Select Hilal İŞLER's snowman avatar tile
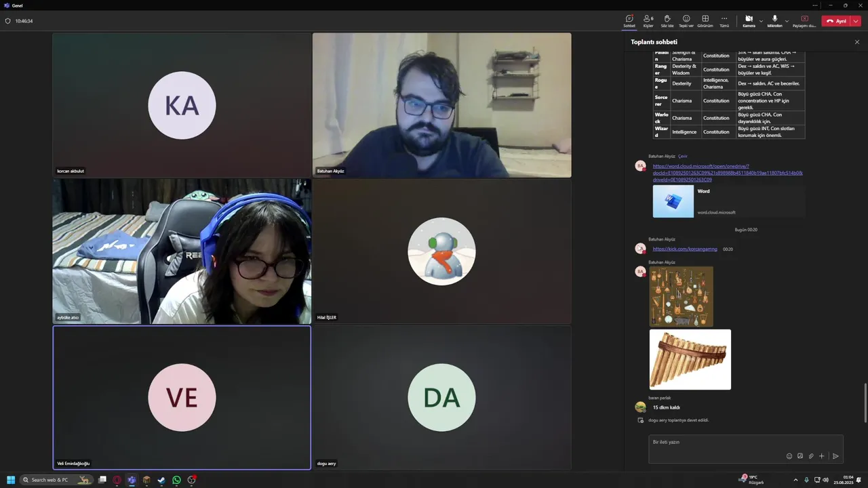The height and width of the screenshot is (488, 868). [x=442, y=251]
